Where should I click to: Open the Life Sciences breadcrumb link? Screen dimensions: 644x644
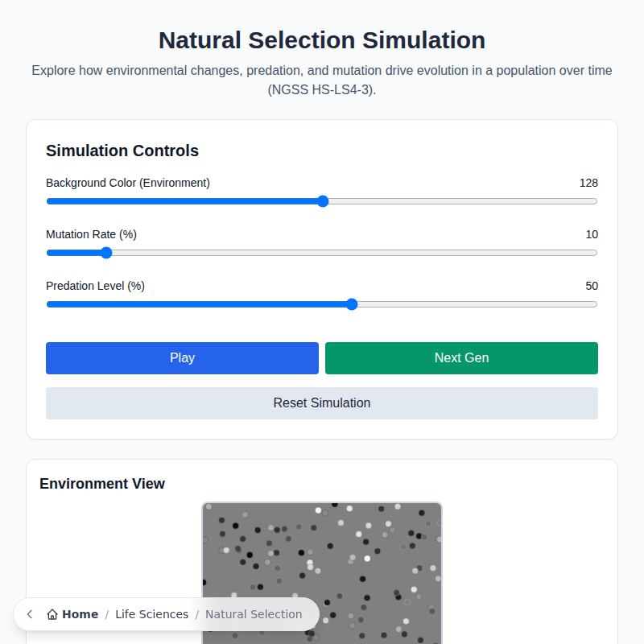[151, 614]
